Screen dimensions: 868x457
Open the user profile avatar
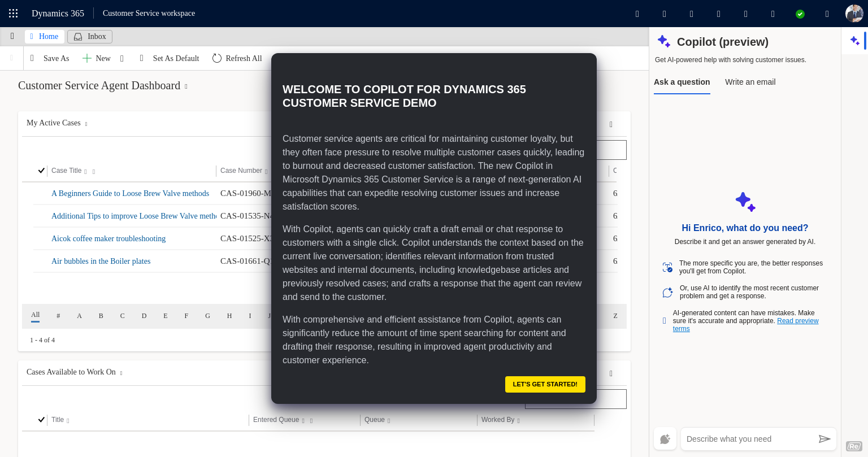coord(854,14)
